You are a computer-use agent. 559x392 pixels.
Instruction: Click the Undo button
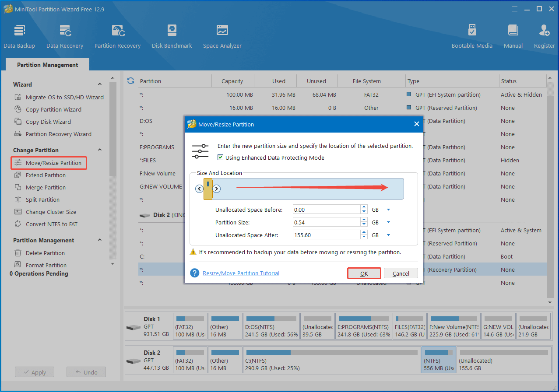(86, 372)
